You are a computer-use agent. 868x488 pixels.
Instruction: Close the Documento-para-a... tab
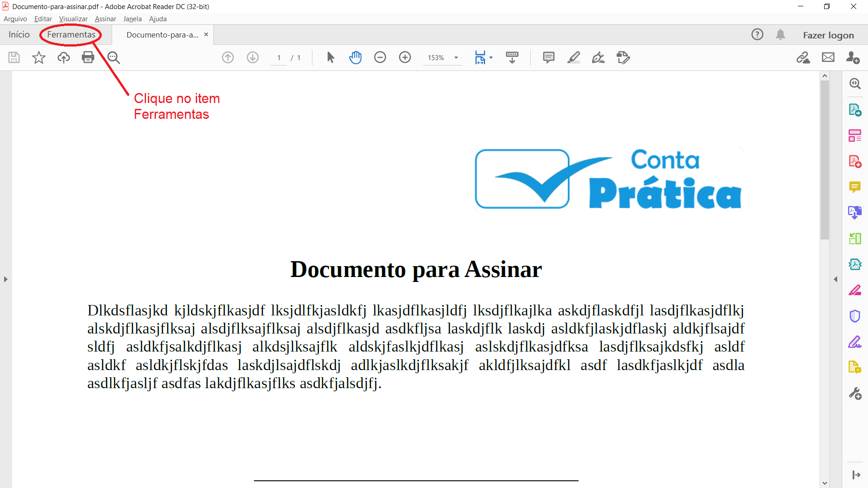pyautogui.click(x=206, y=34)
